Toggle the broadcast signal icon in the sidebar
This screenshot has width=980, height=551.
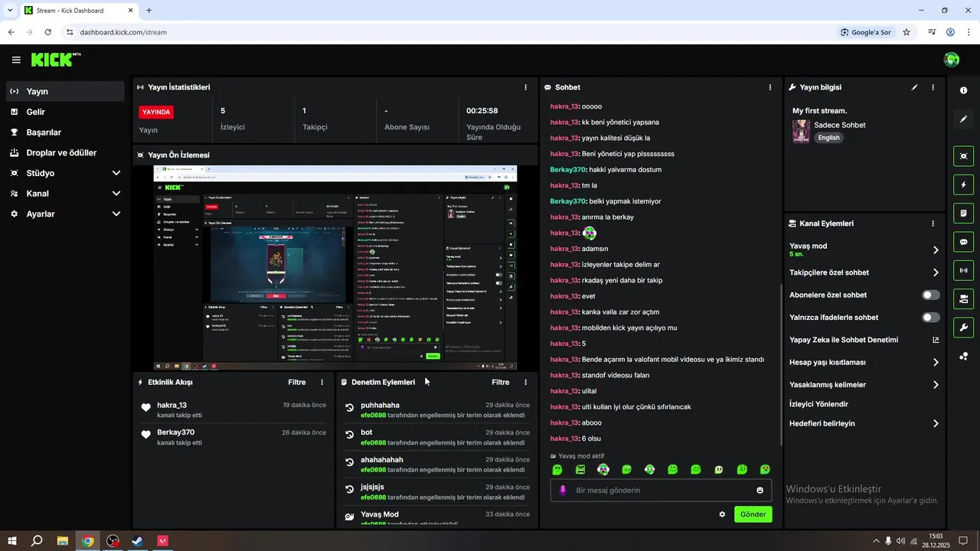pyautogui.click(x=963, y=270)
